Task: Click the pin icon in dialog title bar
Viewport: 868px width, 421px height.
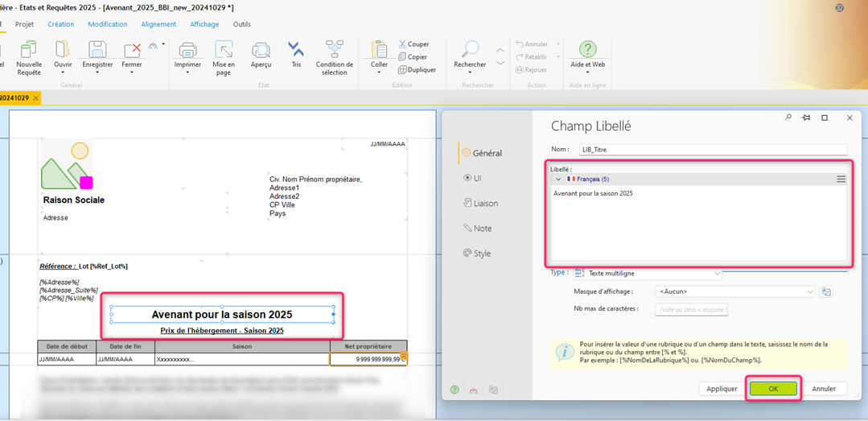Action: click(805, 118)
